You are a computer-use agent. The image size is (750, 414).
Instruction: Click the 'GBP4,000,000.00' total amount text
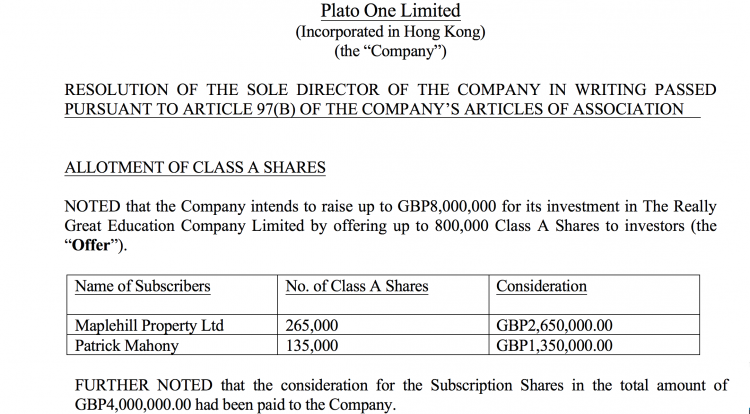tap(133, 404)
